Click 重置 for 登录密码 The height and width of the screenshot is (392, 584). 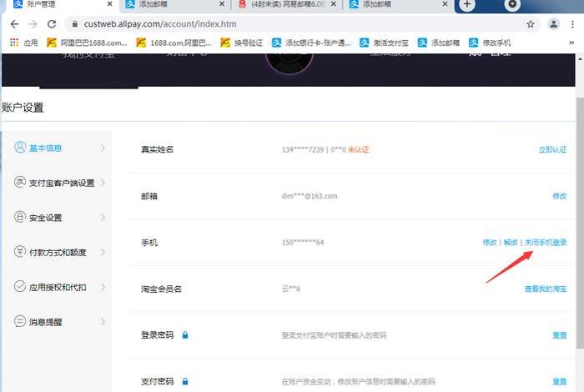(560, 335)
